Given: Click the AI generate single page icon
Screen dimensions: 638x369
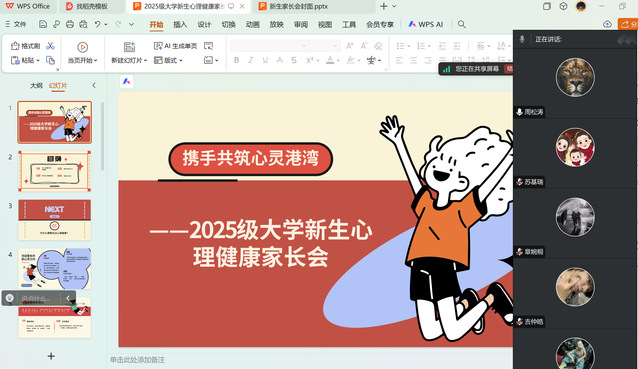Looking at the screenshot, I should point(158,46).
